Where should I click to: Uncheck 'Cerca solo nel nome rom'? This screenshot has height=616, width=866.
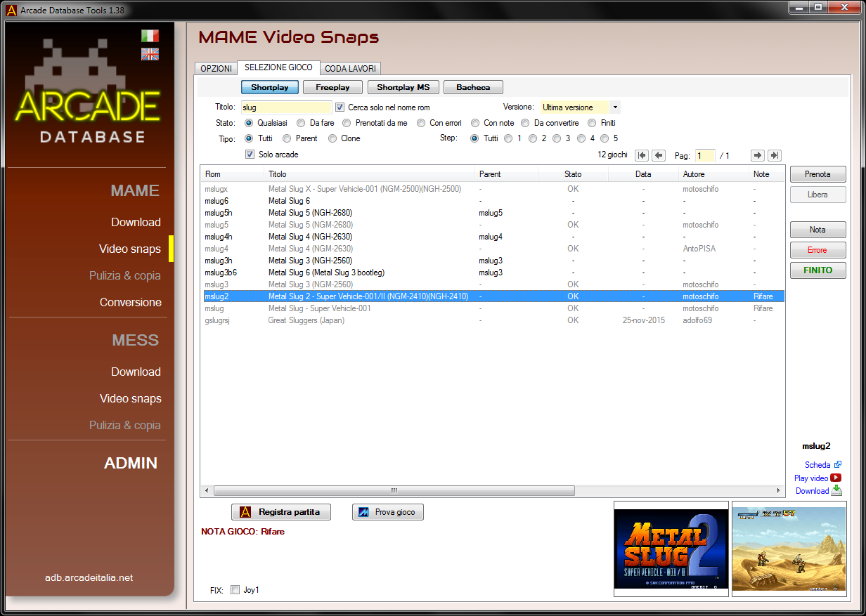[340, 107]
